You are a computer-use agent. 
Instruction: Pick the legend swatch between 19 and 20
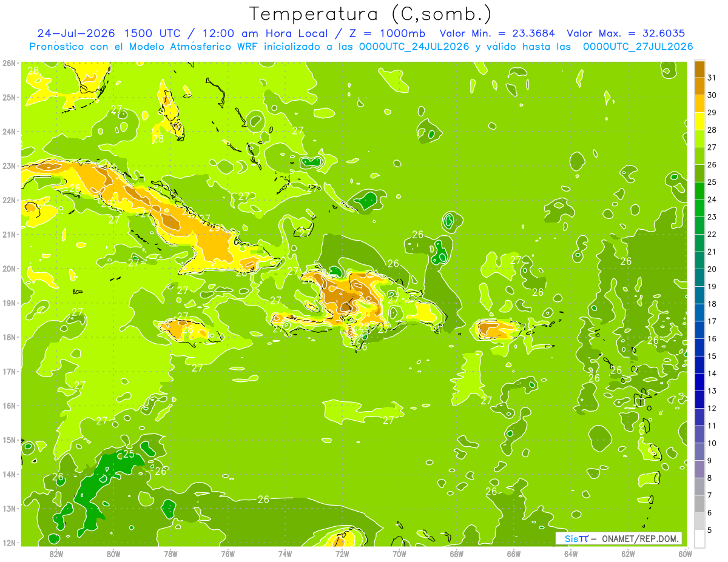click(699, 278)
